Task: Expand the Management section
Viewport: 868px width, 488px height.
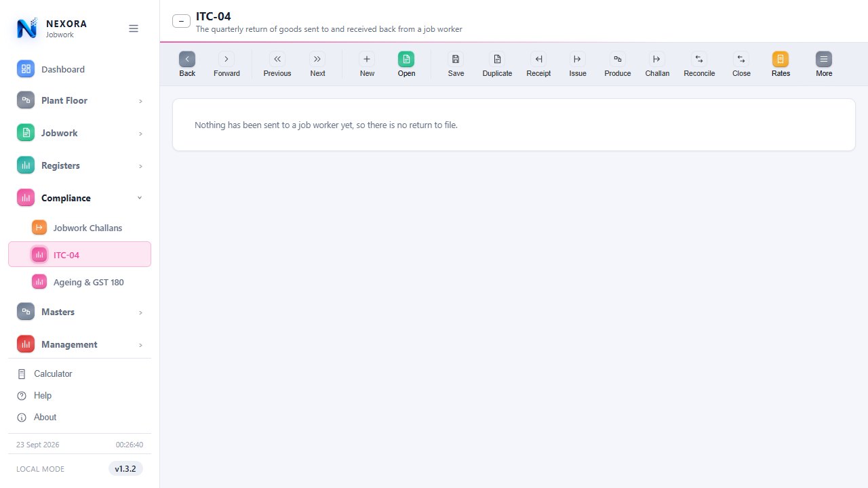Action: tap(80, 344)
